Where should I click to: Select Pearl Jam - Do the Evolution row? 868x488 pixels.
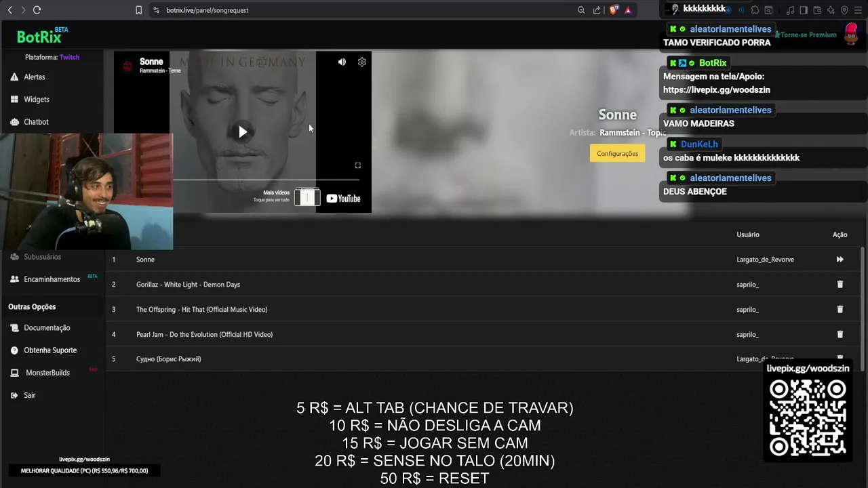[x=483, y=335]
